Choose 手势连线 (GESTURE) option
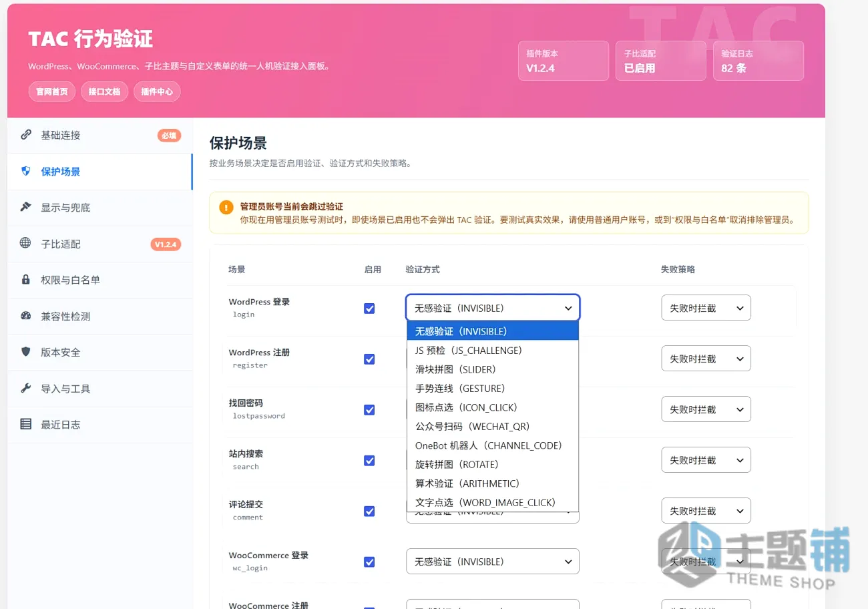This screenshot has height=609, width=868. pos(493,389)
